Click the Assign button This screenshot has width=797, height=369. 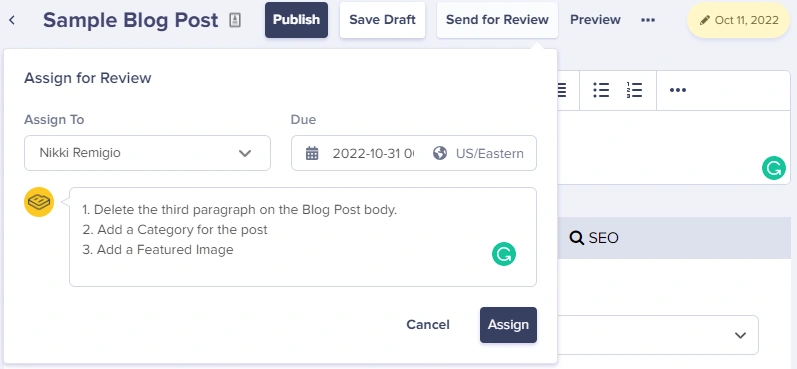tap(508, 325)
